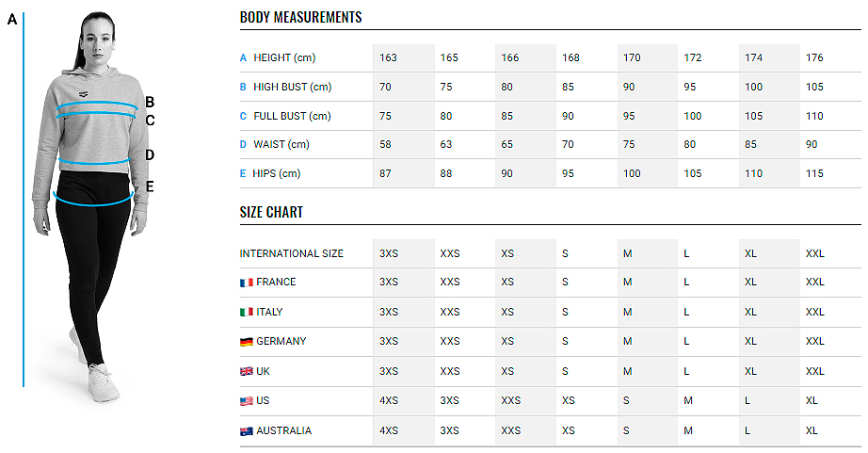Viewport: 868px width, 453px height.
Task: Click the SIZE CHART heading
Action: (x=271, y=212)
